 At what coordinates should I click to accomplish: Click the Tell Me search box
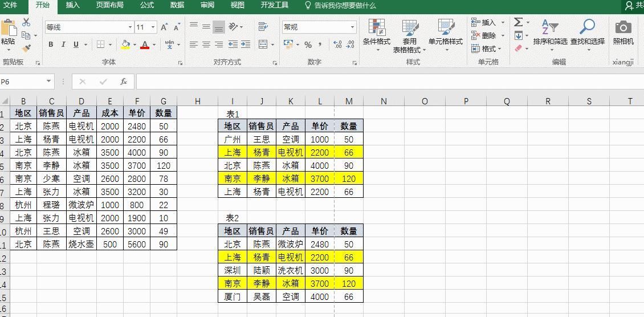340,6
